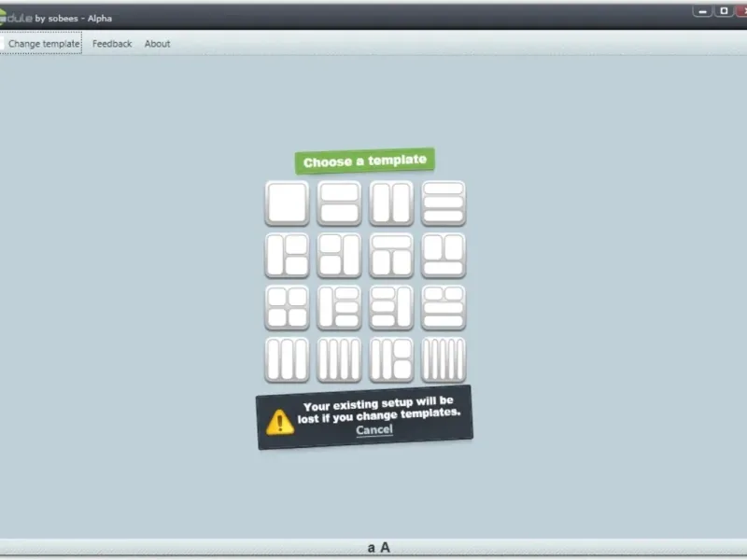Choose the four equal columns template
The height and width of the screenshot is (560, 747).
pos(339,360)
